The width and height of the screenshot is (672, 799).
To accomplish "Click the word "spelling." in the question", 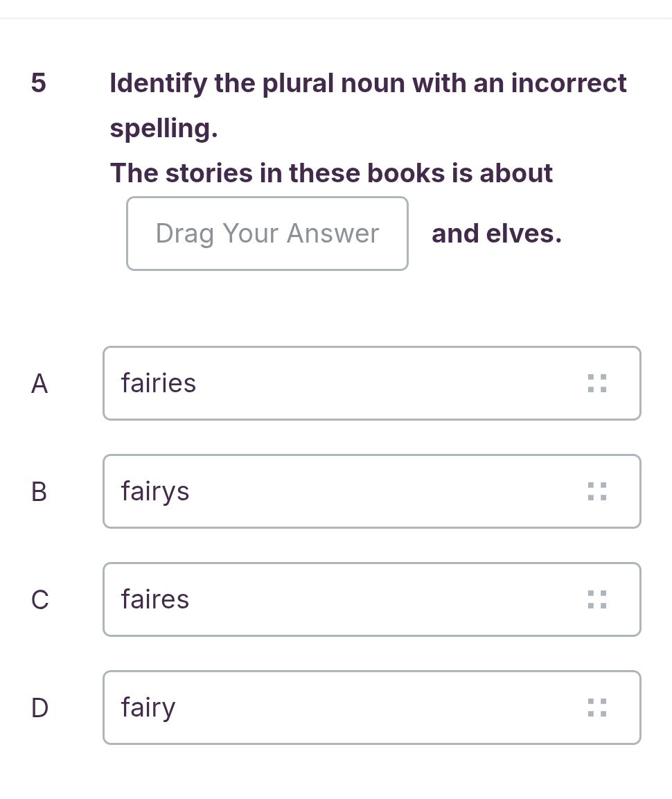I will (163, 128).
